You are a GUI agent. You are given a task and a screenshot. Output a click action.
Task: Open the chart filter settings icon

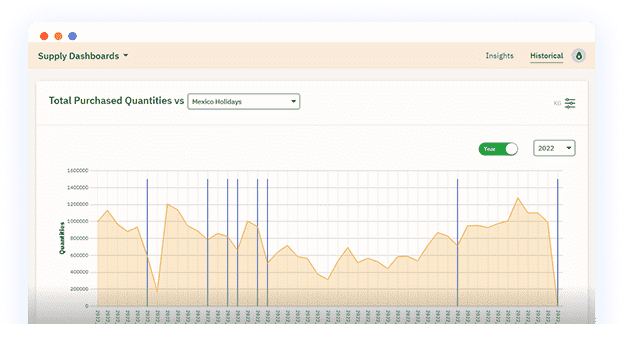click(x=570, y=103)
